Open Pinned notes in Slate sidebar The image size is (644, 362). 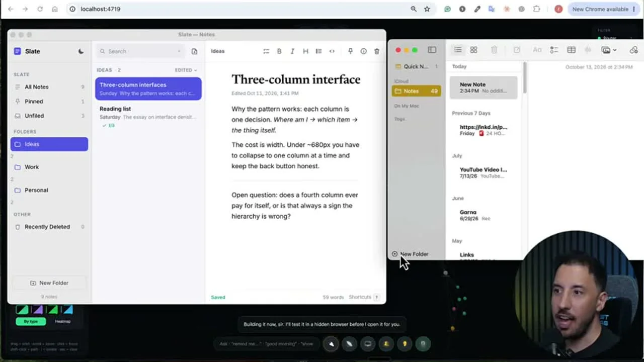tap(49, 102)
